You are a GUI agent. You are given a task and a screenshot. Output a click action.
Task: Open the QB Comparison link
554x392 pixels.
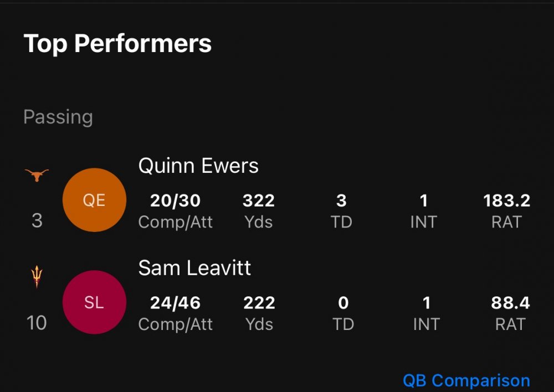point(466,380)
